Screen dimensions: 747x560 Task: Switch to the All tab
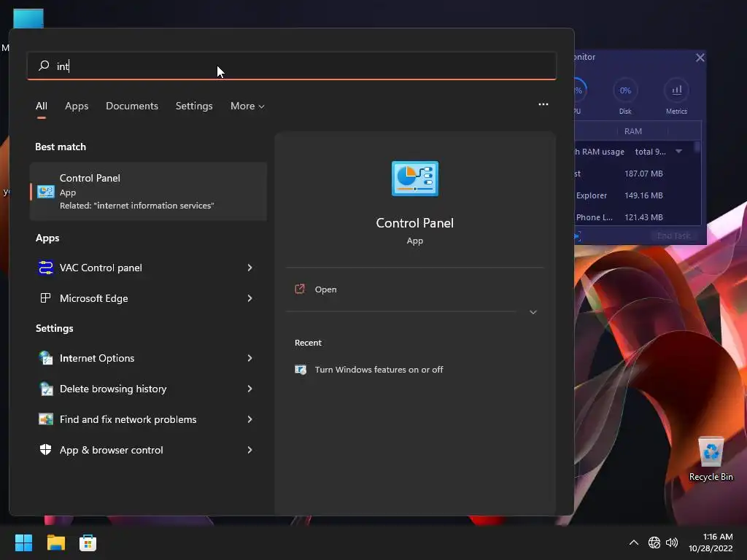click(x=42, y=106)
